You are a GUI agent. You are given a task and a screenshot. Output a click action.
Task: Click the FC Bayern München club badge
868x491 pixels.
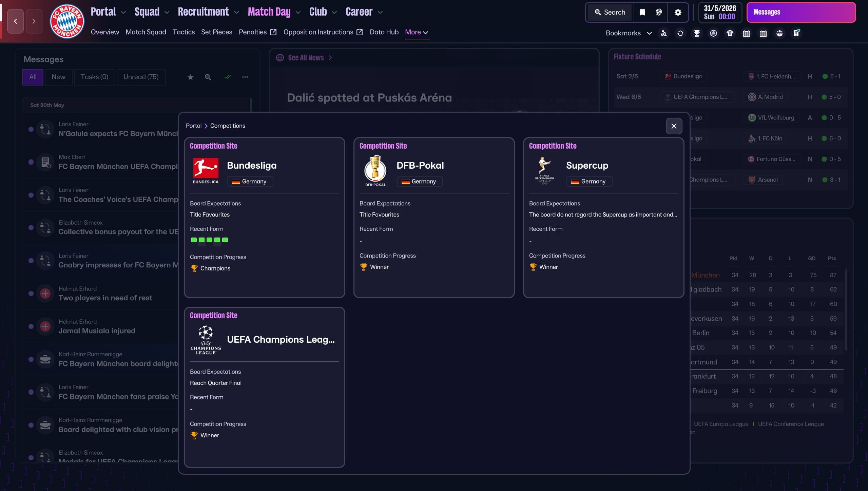67,21
